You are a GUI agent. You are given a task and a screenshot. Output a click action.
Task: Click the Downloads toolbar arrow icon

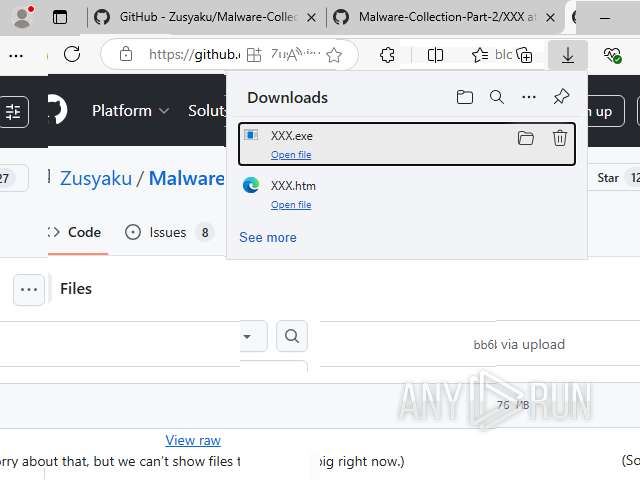click(568, 55)
